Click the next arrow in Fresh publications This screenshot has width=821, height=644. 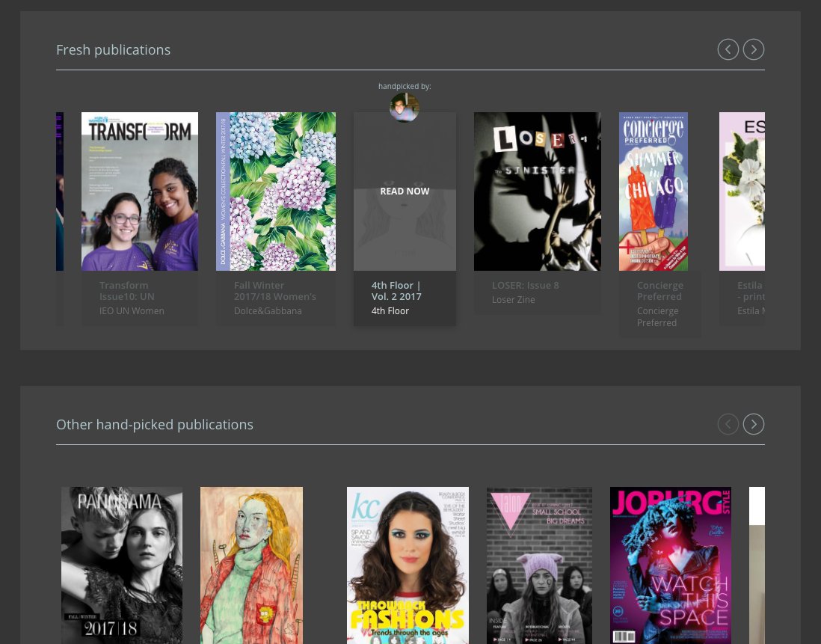point(754,49)
